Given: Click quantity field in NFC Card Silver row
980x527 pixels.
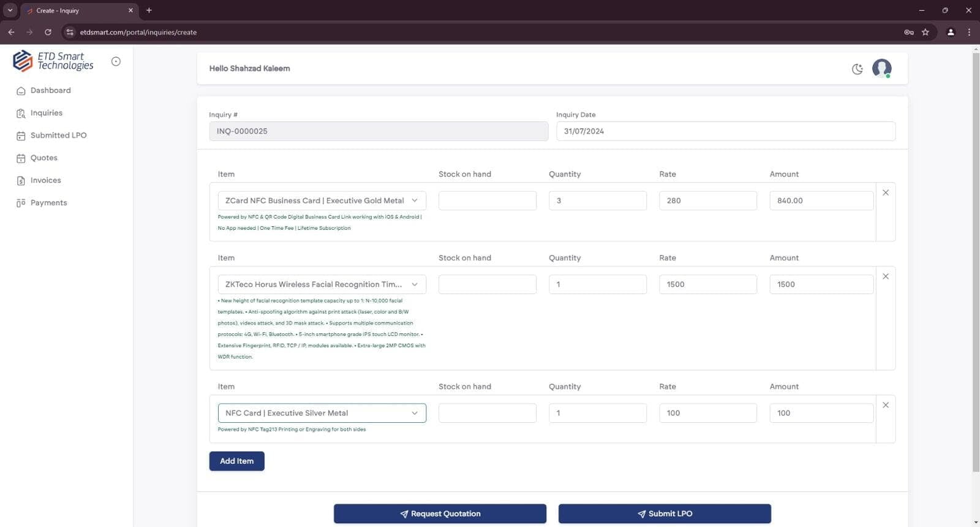Looking at the screenshot, I should [x=598, y=413].
